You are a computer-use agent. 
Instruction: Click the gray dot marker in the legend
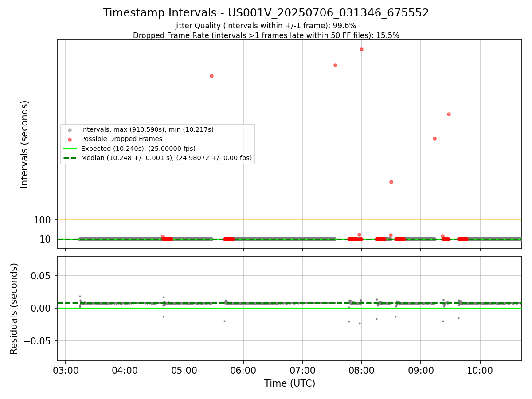pyautogui.click(x=69, y=130)
